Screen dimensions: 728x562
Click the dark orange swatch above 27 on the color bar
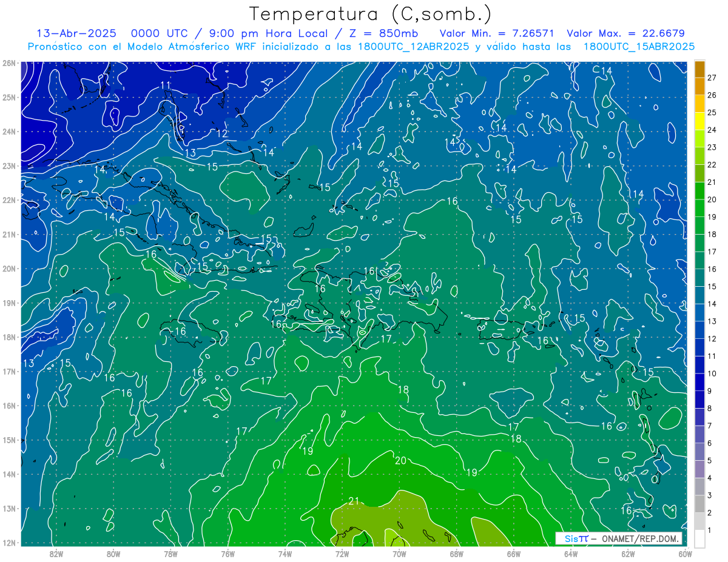(699, 70)
